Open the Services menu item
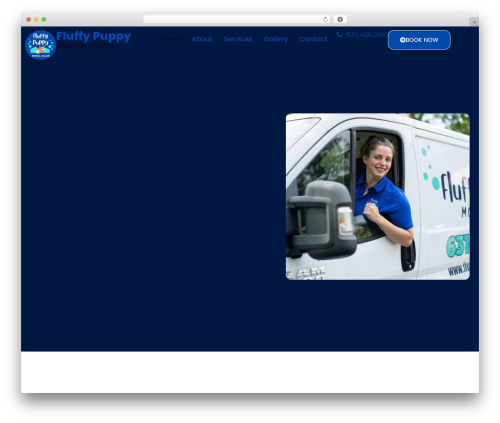Screen dimensions: 500x423 238,39
